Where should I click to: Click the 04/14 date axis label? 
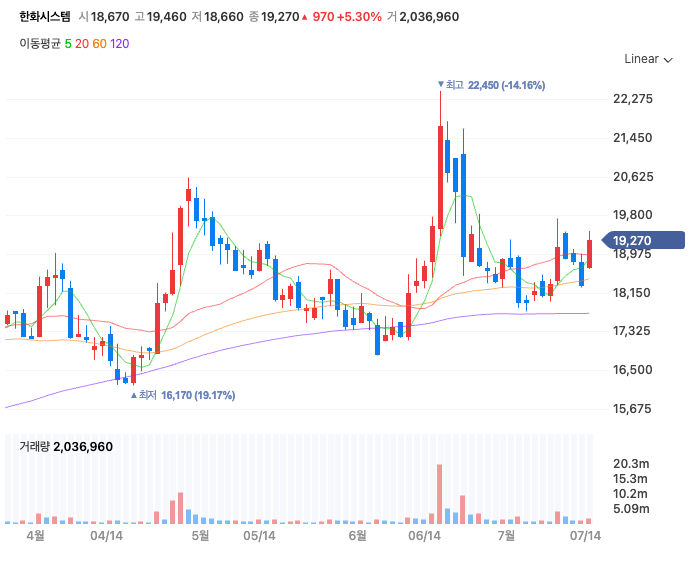coord(106,536)
